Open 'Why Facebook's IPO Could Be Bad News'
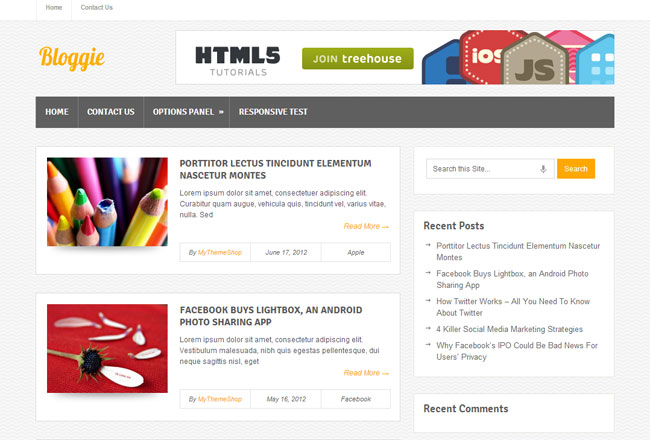Screen dimensions: 650x440 517,351
